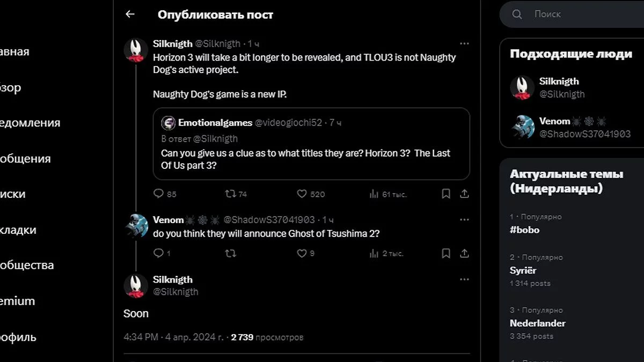Image resolution: width=644 pixels, height=362 pixels.
Task: Open more options on Venom's reply
Action: click(x=464, y=220)
